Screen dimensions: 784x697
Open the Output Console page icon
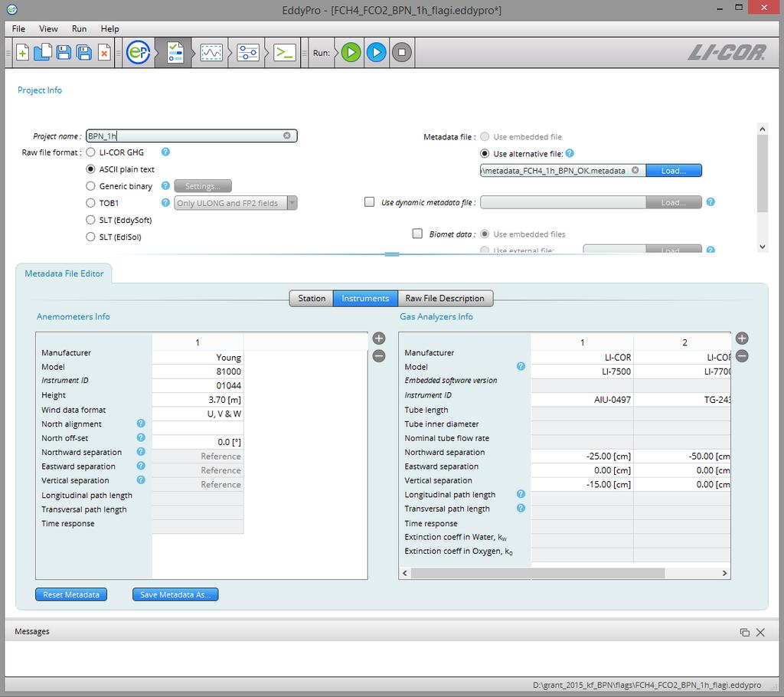click(285, 52)
